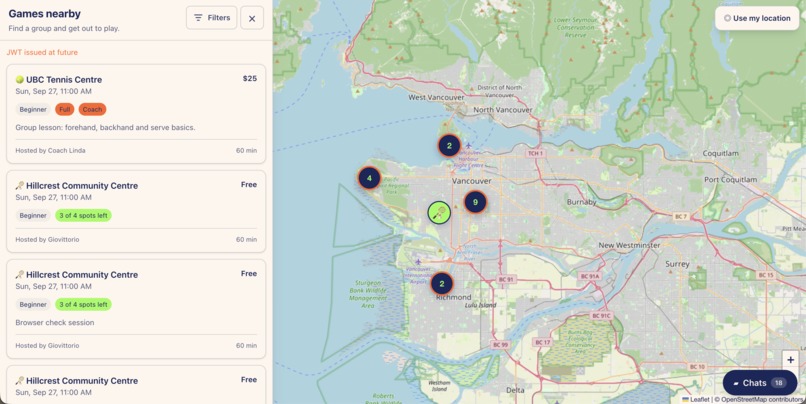
Task: Click the 'JWT issued at future' error message
Action: point(42,52)
